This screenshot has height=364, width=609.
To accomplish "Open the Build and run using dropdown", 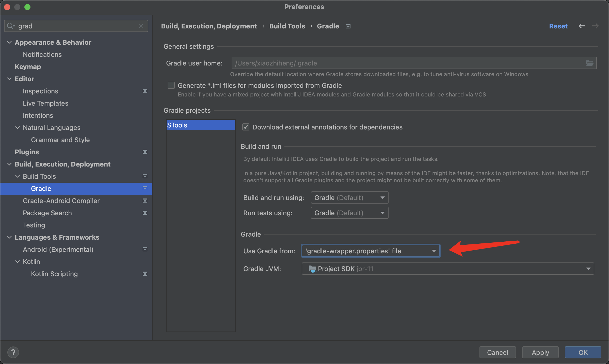I will tap(349, 197).
